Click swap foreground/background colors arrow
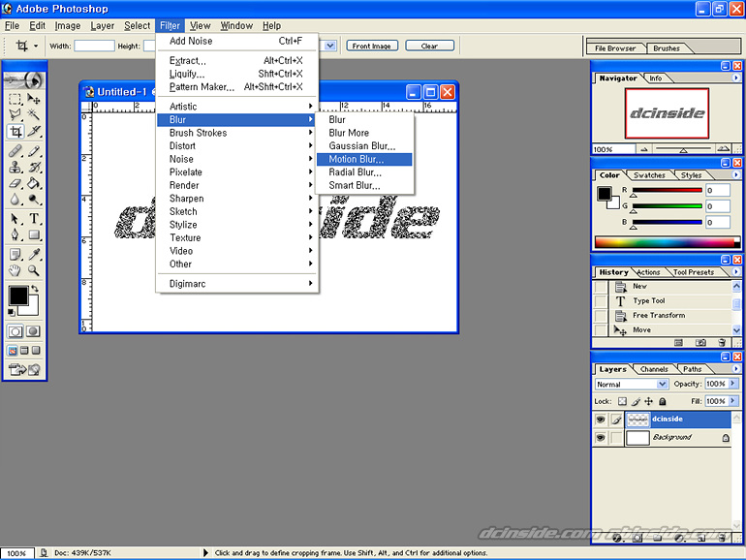Screen dimensions: 746x560 (35, 289)
